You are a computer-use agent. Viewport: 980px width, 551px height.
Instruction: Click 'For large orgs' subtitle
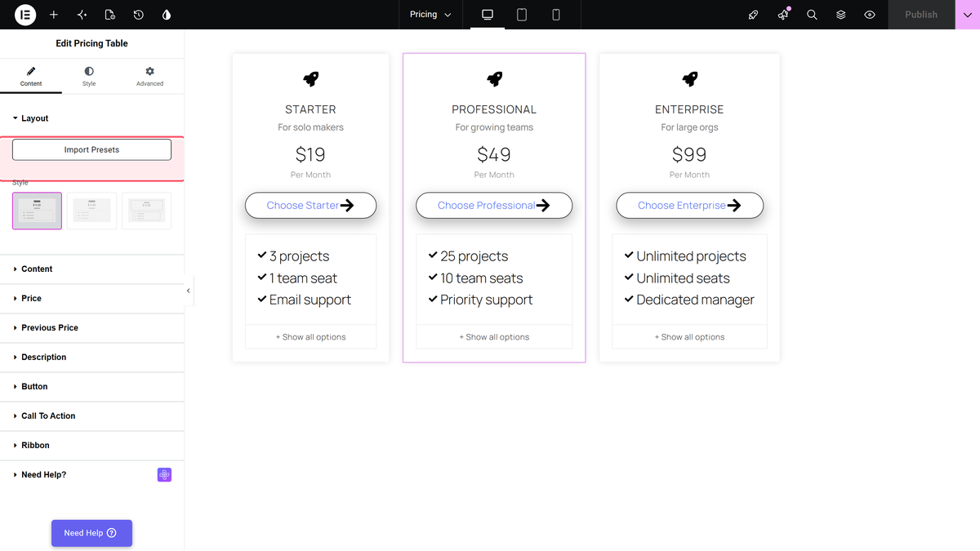click(690, 127)
